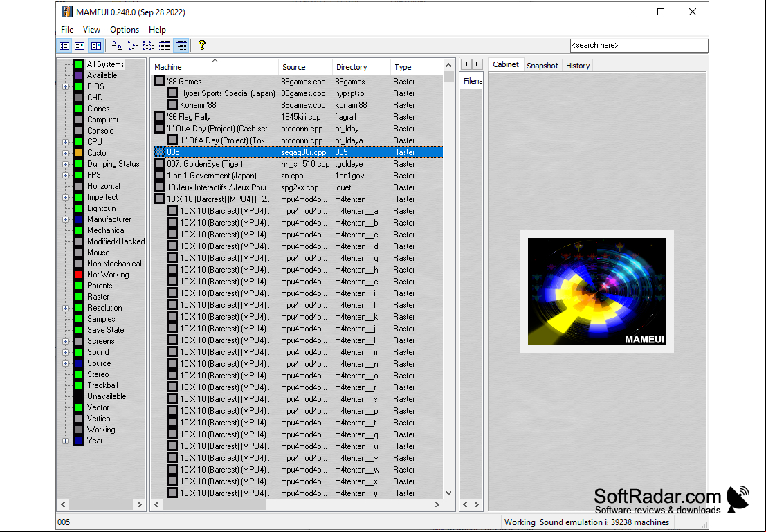
Task: Switch to the History tab
Action: pyautogui.click(x=578, y=66)
